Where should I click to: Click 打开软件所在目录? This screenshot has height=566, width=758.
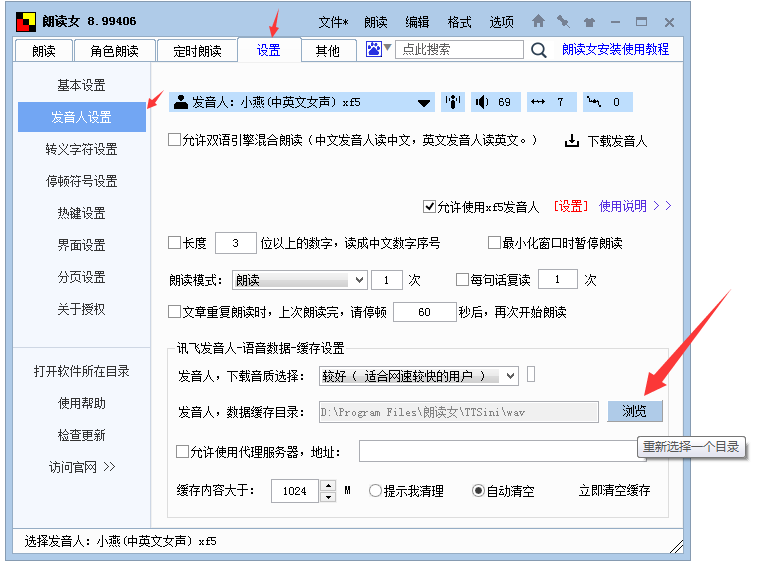click(x=81, y=371)
